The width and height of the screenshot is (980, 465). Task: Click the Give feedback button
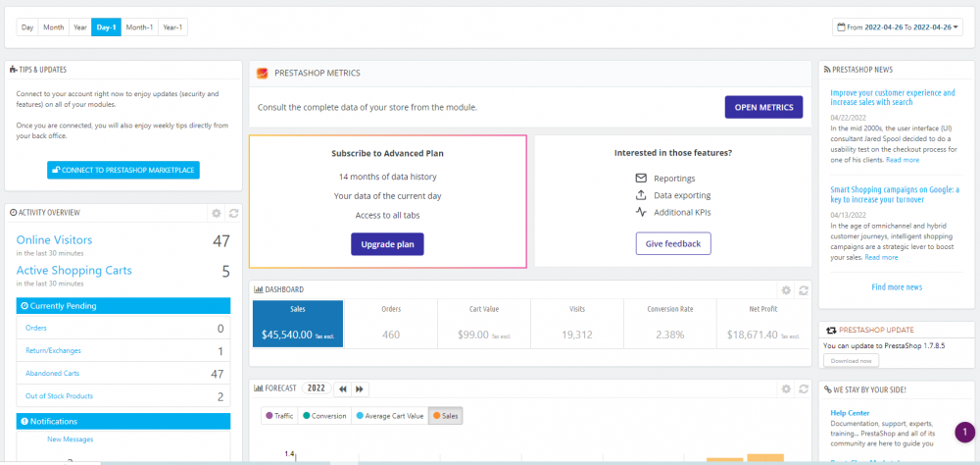pos(673,243)
